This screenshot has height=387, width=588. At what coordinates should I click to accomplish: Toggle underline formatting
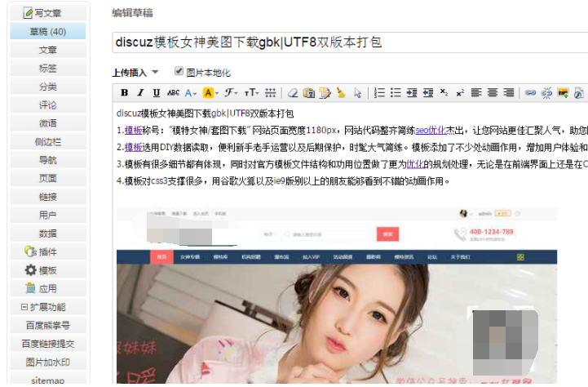[x=157, y=93]
